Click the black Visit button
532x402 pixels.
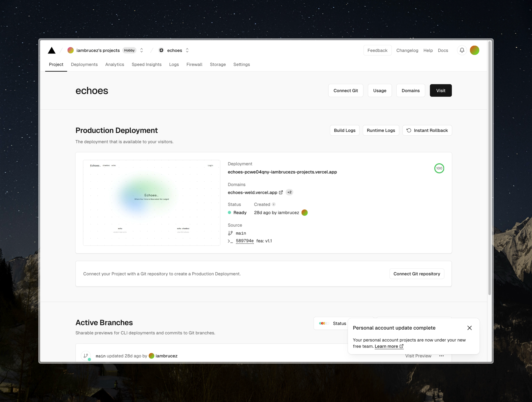(441, 91)
